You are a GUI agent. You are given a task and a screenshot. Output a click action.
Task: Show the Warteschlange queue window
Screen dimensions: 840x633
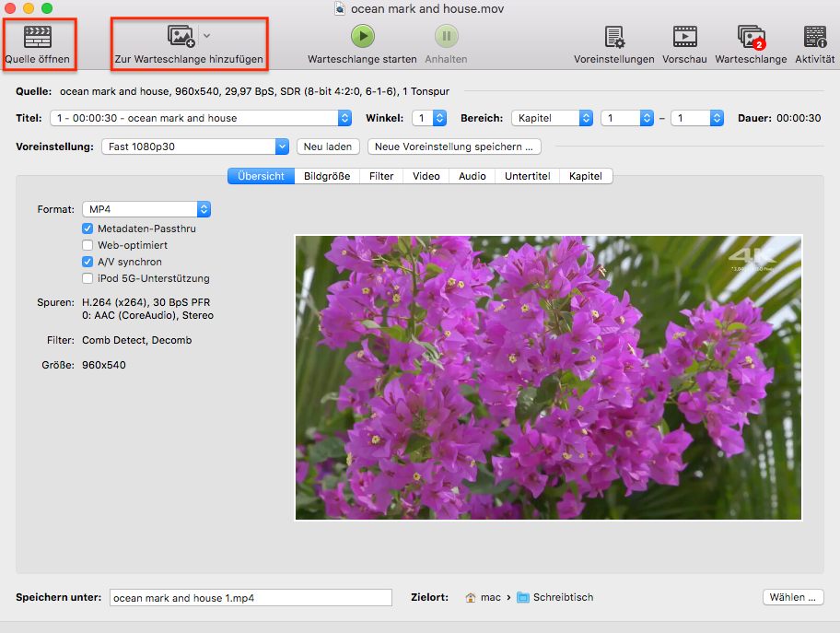coord(751,37)
